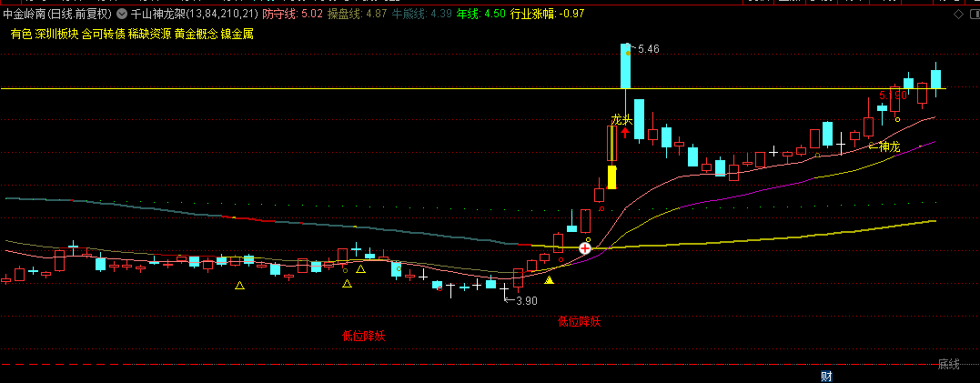This screenshot has width=980, height=383.
Task: Click the 5.46 high price label
Action: coord(649,49)
